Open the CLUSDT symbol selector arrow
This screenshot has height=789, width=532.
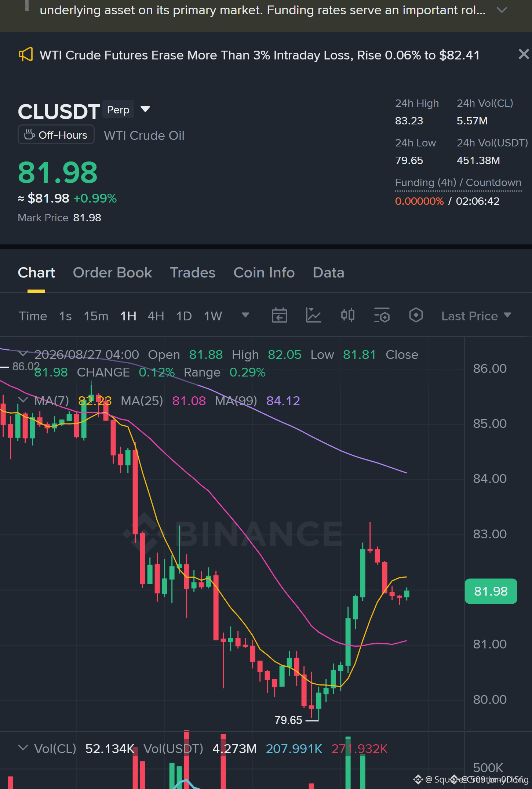coord(145,109)
